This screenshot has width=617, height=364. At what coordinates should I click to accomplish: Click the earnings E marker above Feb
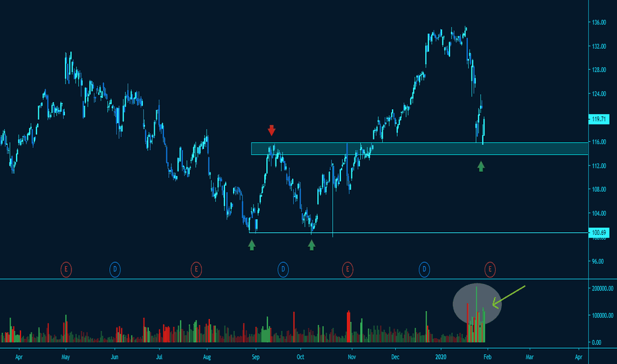pyautogui.click(x=490, y=269)
